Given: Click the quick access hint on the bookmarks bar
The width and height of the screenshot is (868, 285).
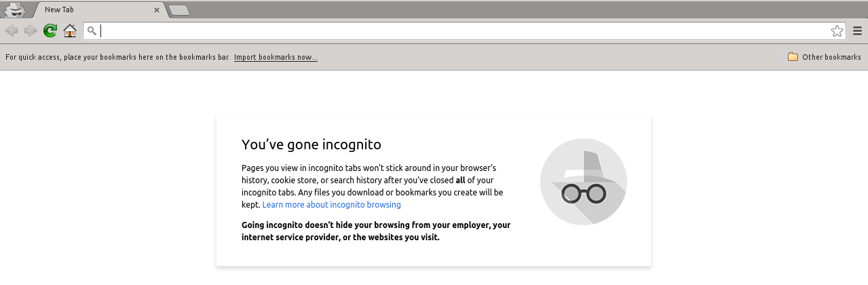Looking at the screenshot, I should click(117, 57).
